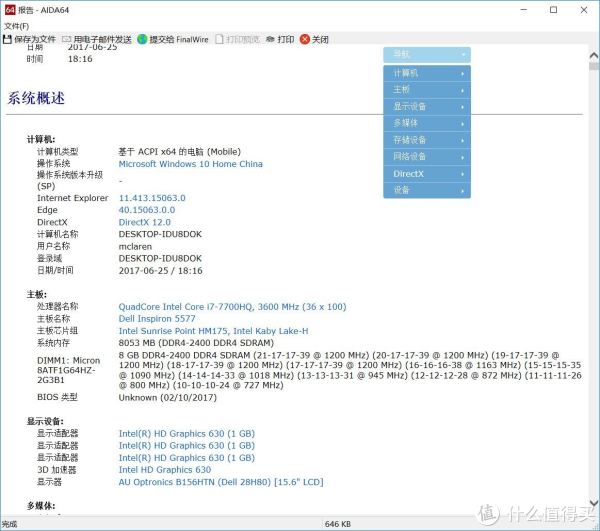Click the 646 KB status bar size

tap(338, 524)
